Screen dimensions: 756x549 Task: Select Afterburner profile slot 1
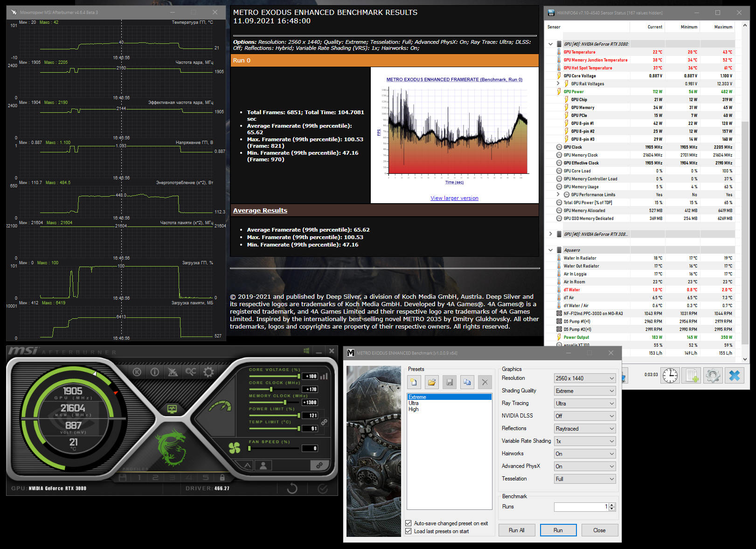pyautogui.click(x=139, y=478)
